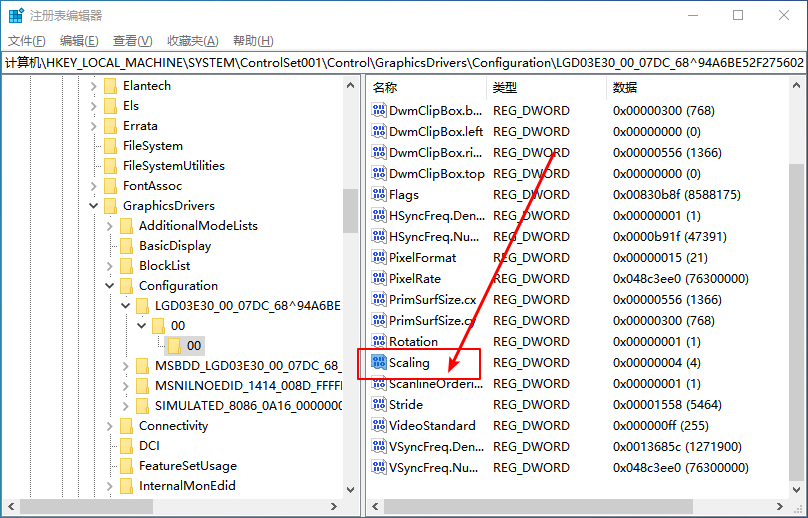Open the 查看(V) menu
The width and height of the screenshot is (808, 518).
click(x=132, y=40)
